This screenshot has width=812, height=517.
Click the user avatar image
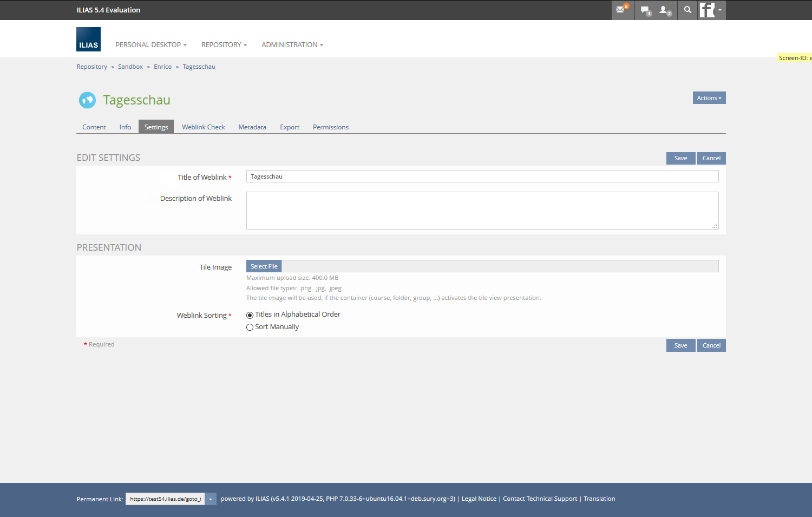[707, 10]
